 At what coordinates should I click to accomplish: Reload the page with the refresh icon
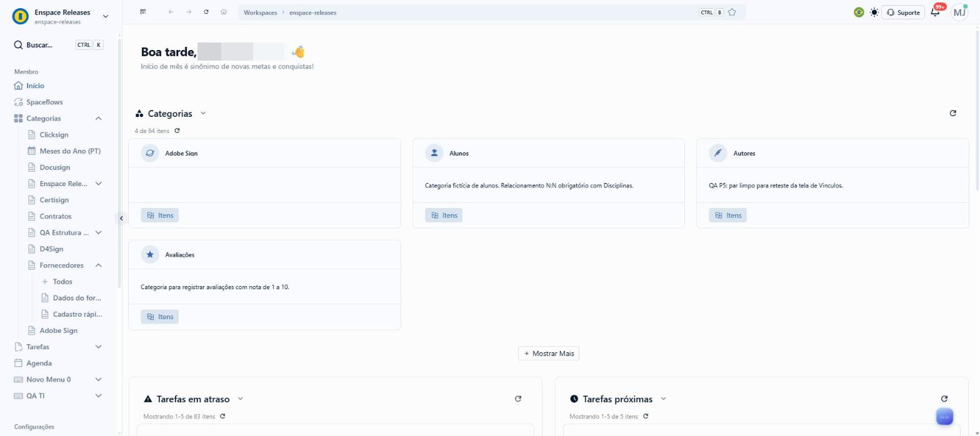click(x=206, y=12)
